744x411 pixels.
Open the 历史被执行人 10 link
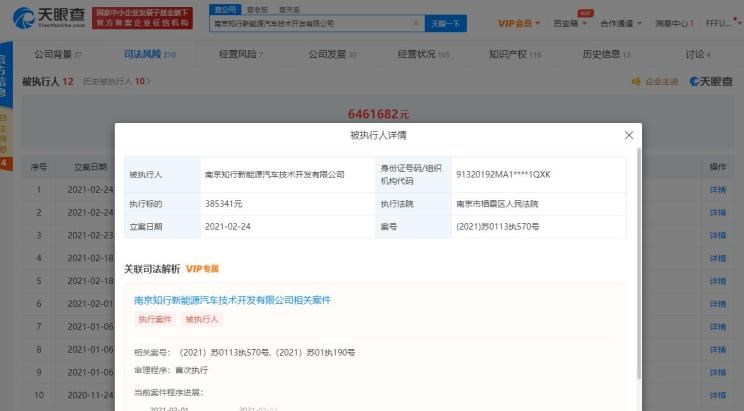[x=116, y=82]
